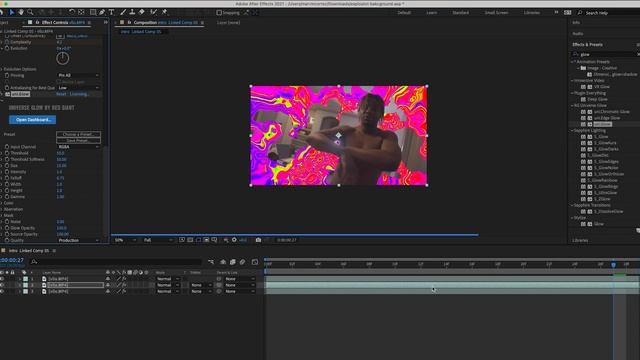Toggle the shy layers icon in timeline
Viewport: 640px width, 360px height.
pos(223,262)
